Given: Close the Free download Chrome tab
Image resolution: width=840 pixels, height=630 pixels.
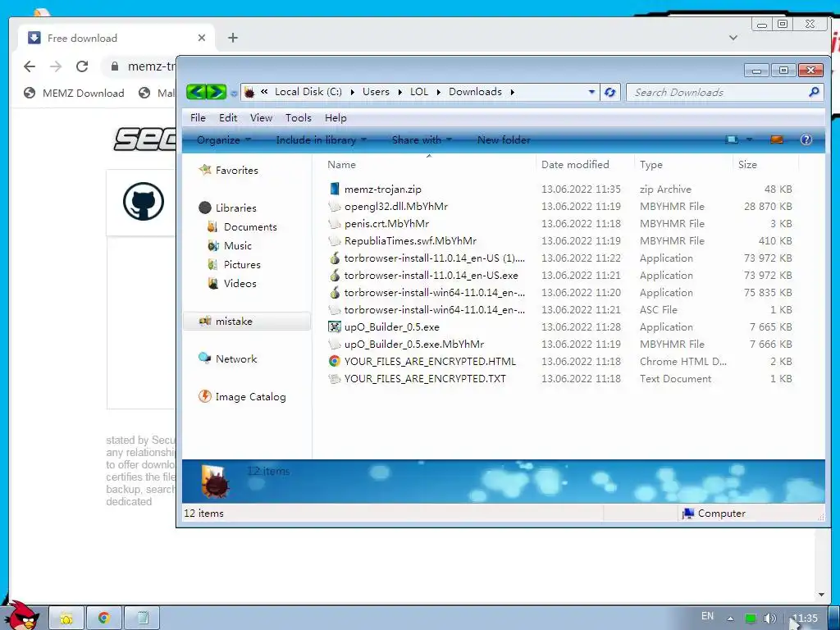Looking at the screenshot, I should click(202, 38).
